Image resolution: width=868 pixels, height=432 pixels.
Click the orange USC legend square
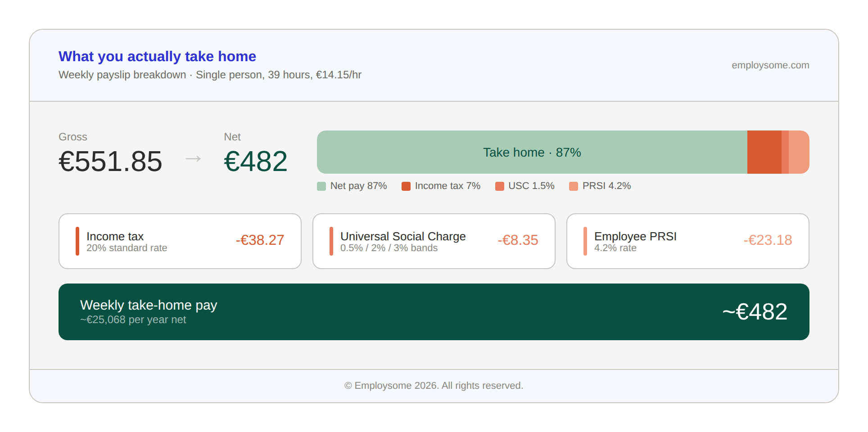pyautogui.click(x=499, y=185)
